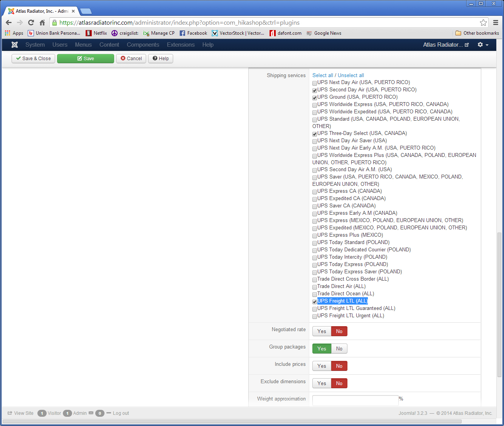The width and height of the screenshot is (504, 426).
Task: Open the System menu
Action: coord(35,45)
